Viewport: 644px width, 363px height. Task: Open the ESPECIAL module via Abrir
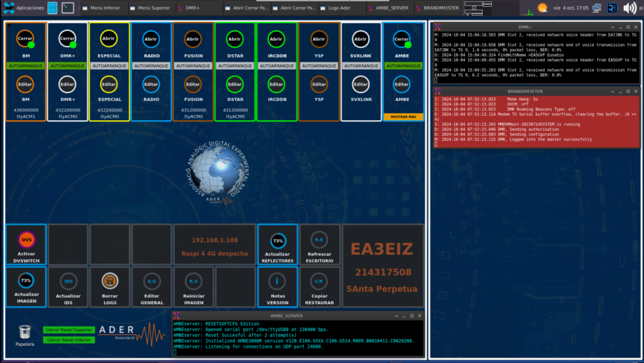[109, 38]
